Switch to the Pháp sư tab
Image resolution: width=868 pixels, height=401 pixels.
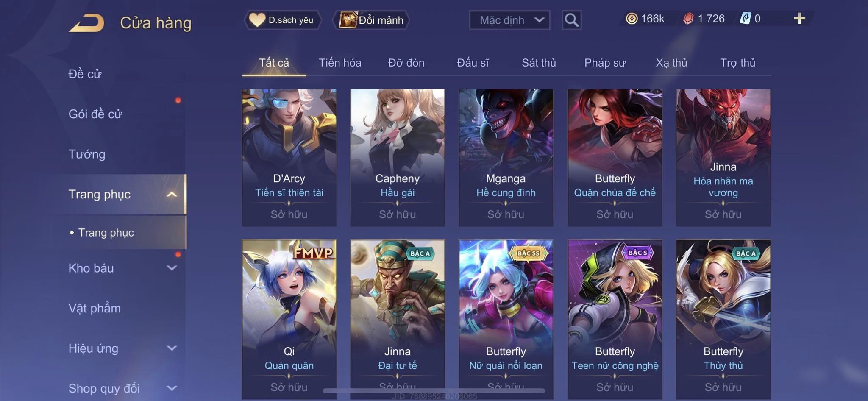coord(605,63)
